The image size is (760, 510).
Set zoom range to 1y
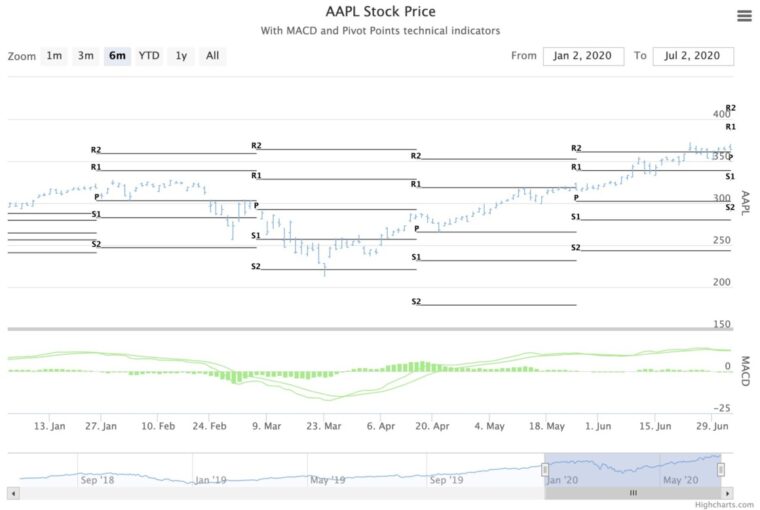[181, 56]
